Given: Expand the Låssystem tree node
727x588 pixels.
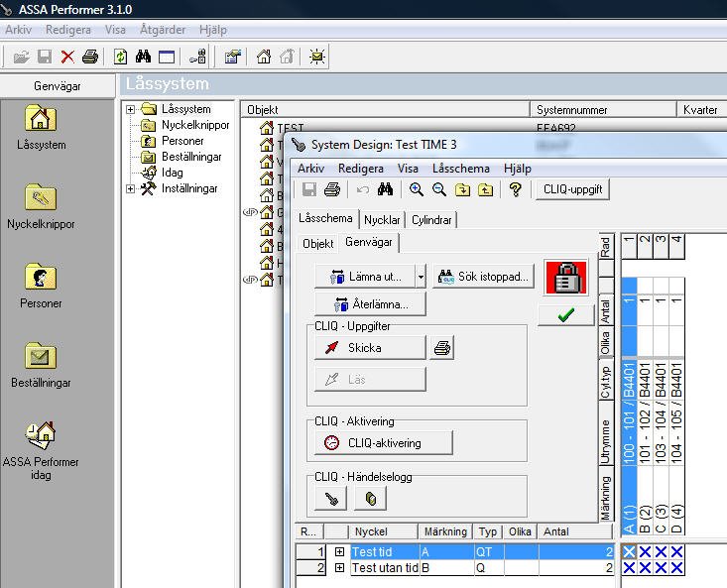Looking at the screenshot, I should [x=131, y=109].
